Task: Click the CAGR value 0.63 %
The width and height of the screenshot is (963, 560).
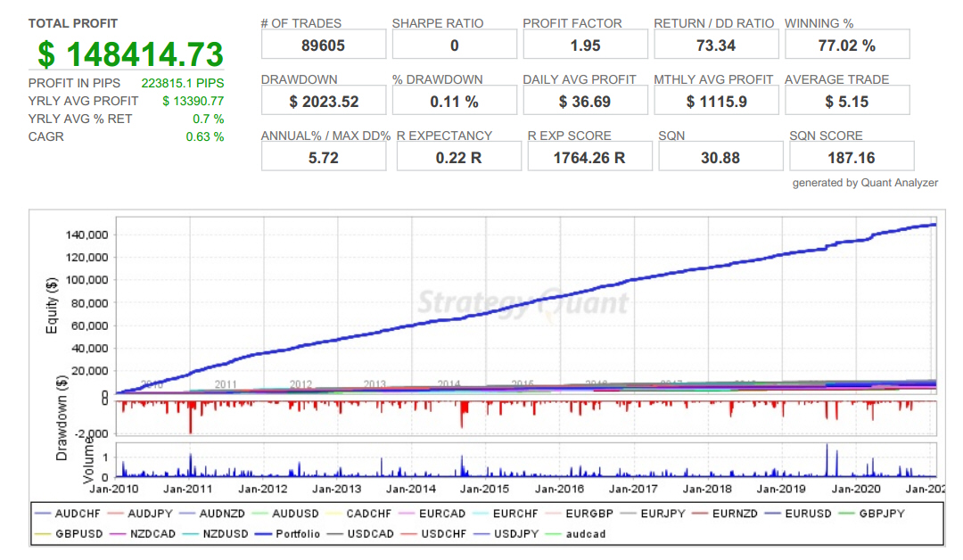Action: tap(204, 137)
